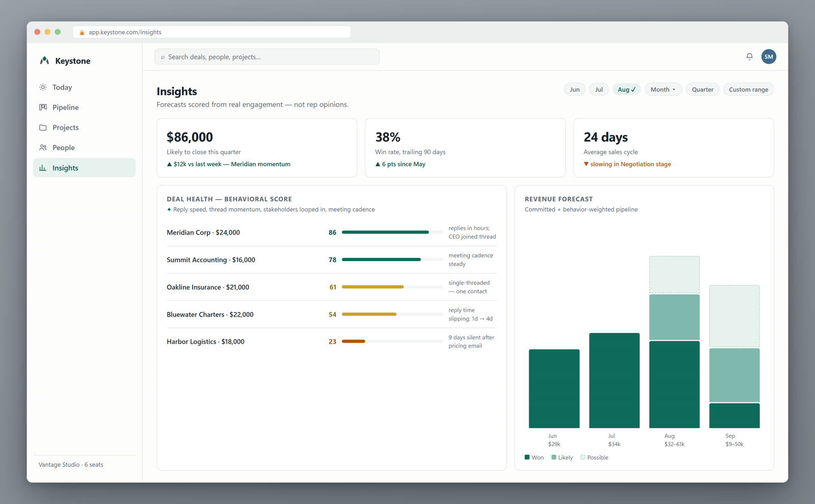Click the Sep $9–50k axis label
This screenshot has height=504, width=815.
[x=735, y=440]
